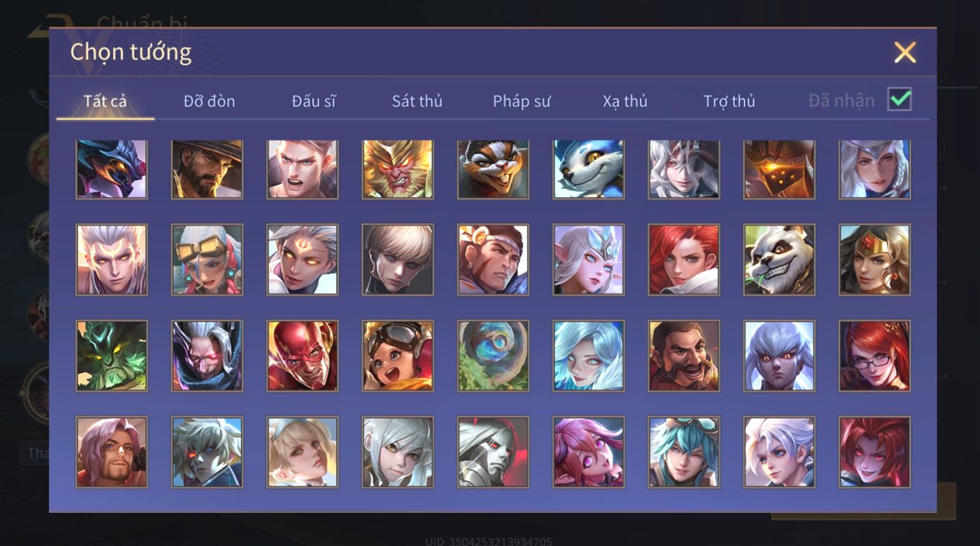Choose the hero with straw hat and beard
The width and height of the screenshot is (980, 546).
207,169
